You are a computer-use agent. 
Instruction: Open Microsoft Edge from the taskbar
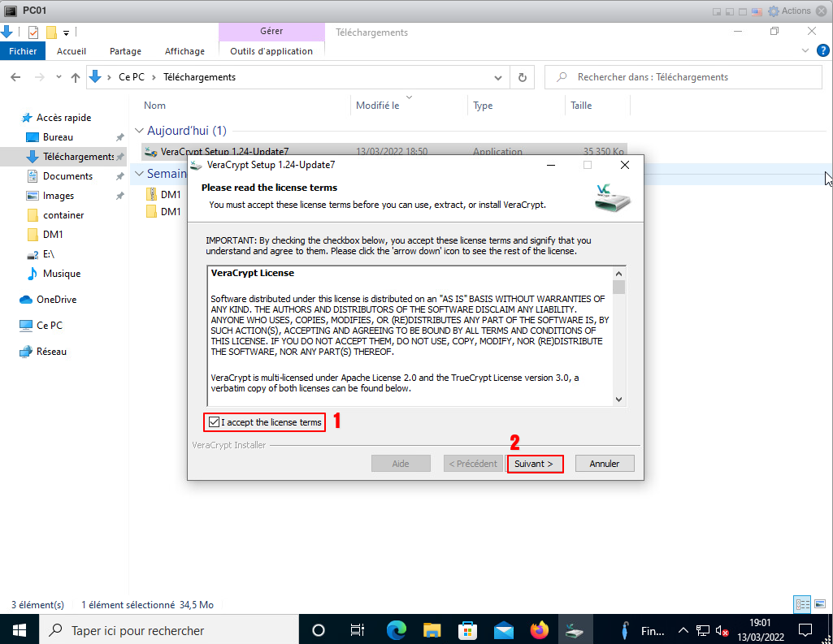[396, 630]
